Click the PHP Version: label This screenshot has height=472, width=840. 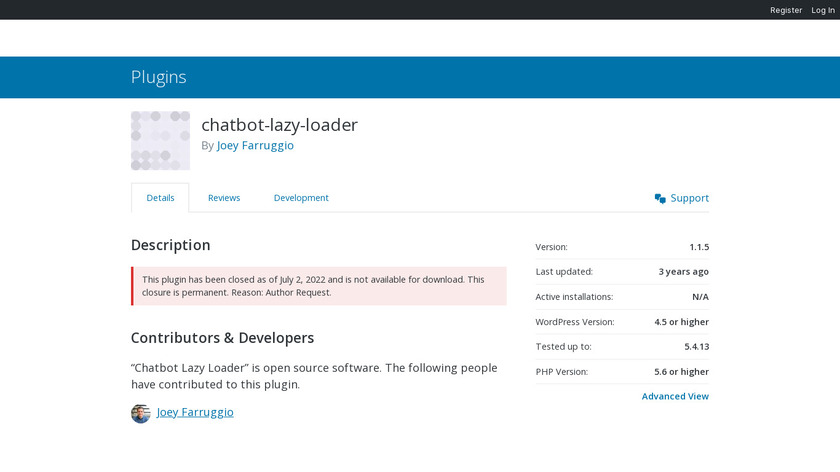[561, 372]
